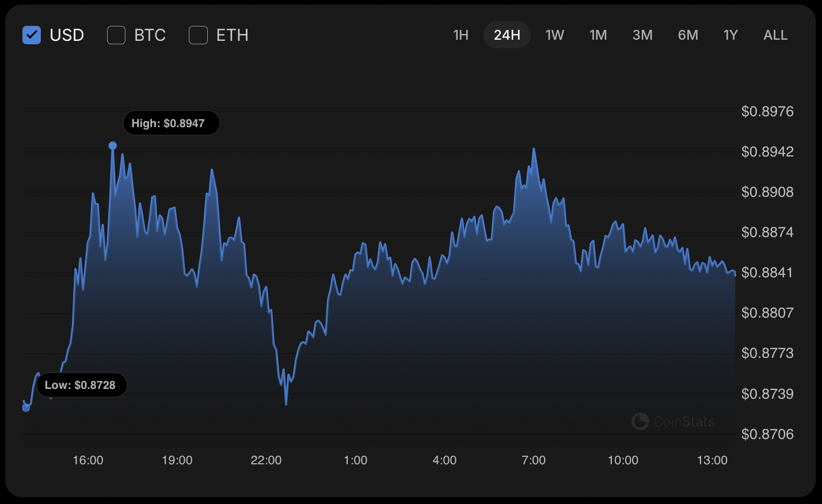The image size is (822, 504).
Task: Click the 1:00 time axis label
Action: point(356,460)
